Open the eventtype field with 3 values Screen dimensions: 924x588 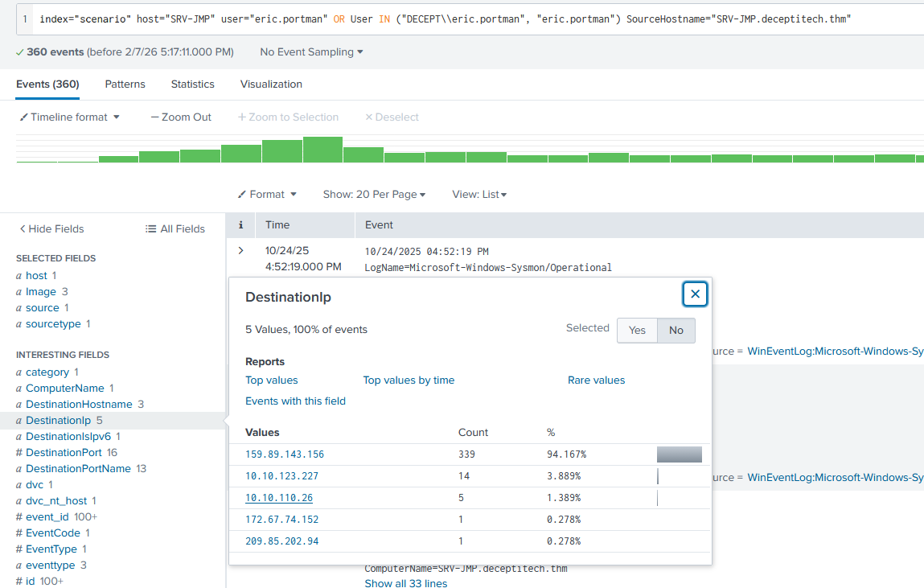coord(51,565)
